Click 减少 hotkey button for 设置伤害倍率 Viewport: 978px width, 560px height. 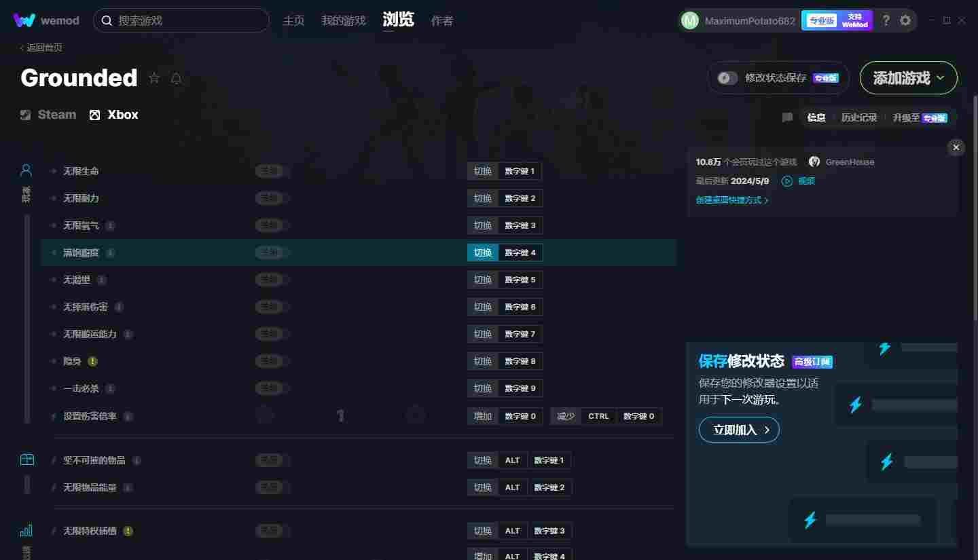pos(566,416)
